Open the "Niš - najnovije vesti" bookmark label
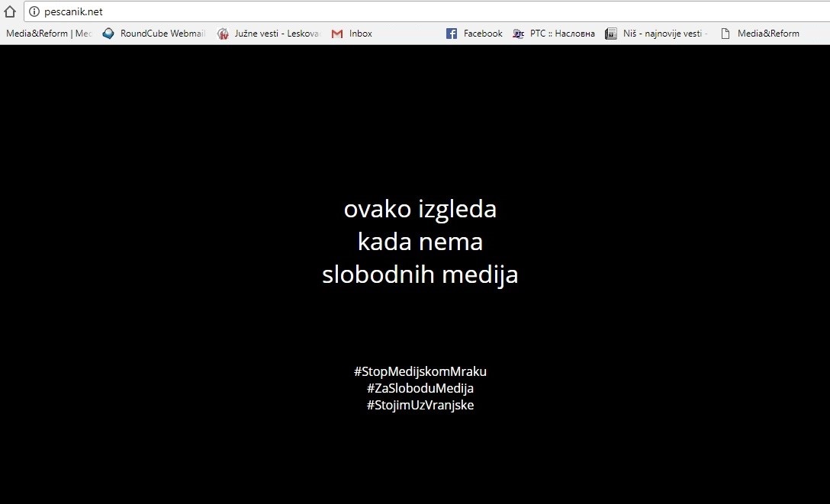This screenshot has width=830, height=504. (x=664, y=34)
